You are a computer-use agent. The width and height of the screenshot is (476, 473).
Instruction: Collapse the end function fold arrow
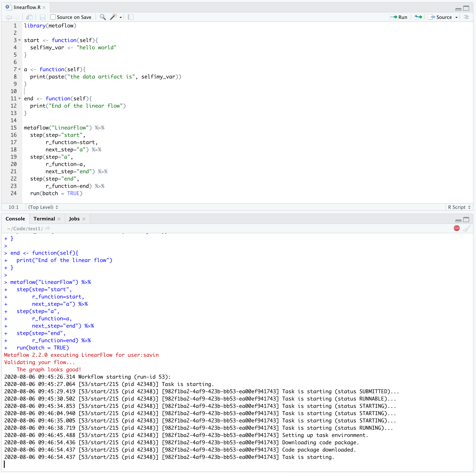coord(20,99)
